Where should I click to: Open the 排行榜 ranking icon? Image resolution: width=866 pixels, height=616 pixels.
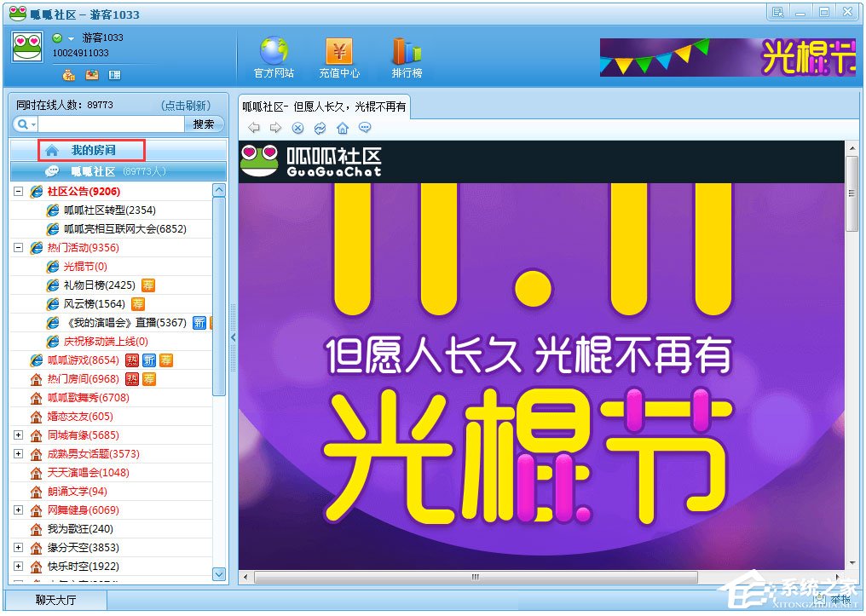(x=407, y=52)
